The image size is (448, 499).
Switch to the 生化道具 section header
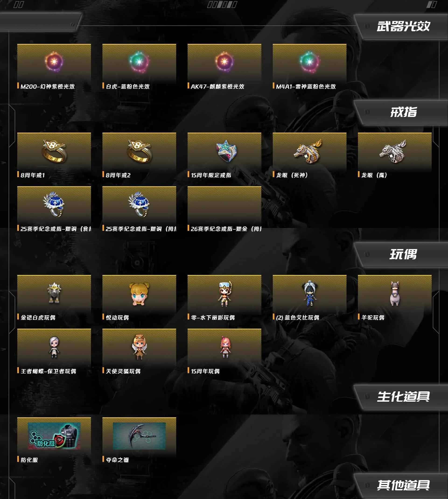pyautogui.click(x=403, y=397)
